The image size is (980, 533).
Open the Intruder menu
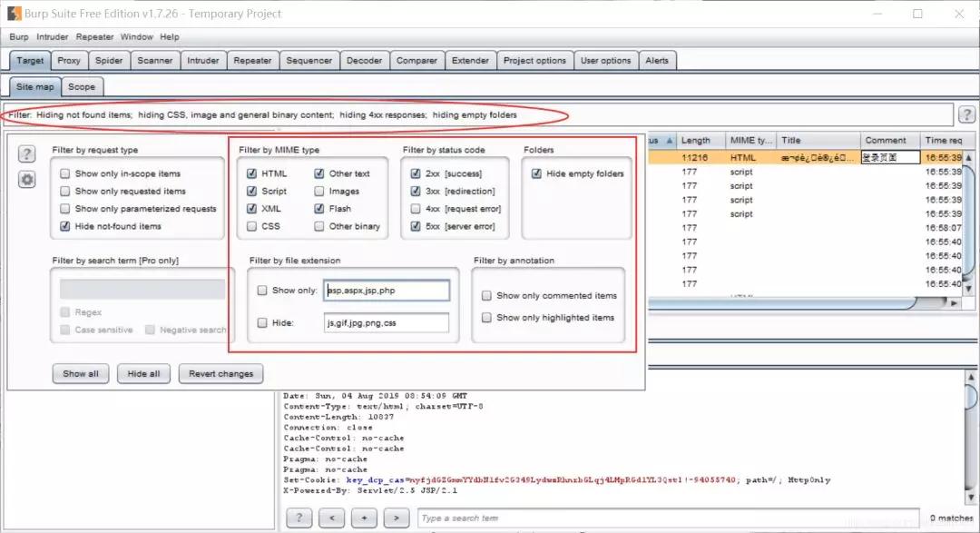click(52, 37)
